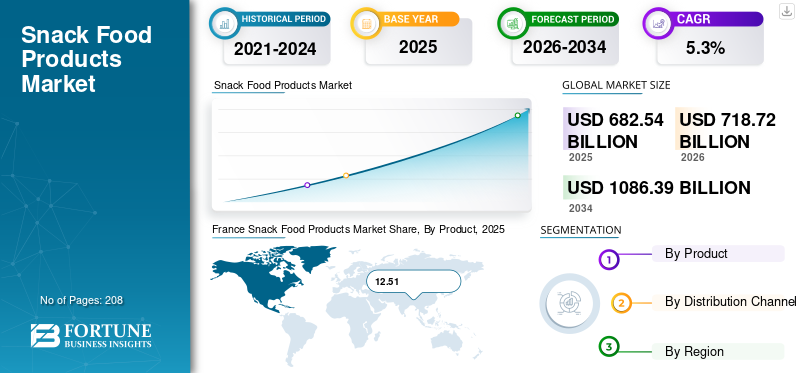Click the orange marker on growth curve
The width and height of the screenshot is (800, 373).
(x=346, y=175)
